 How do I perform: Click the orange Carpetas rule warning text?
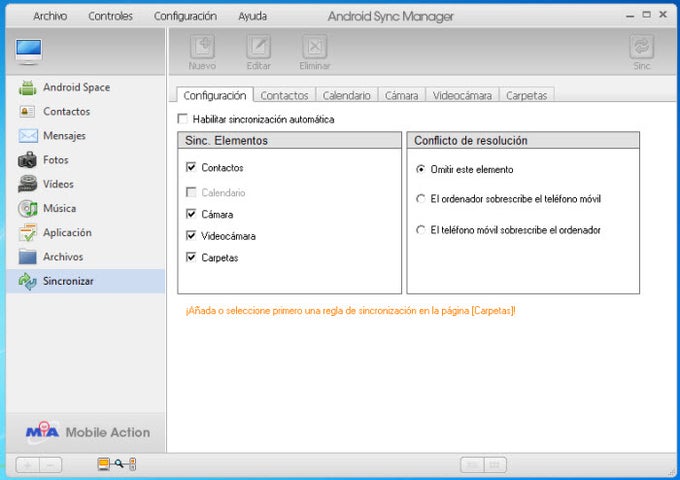[350, 310]
